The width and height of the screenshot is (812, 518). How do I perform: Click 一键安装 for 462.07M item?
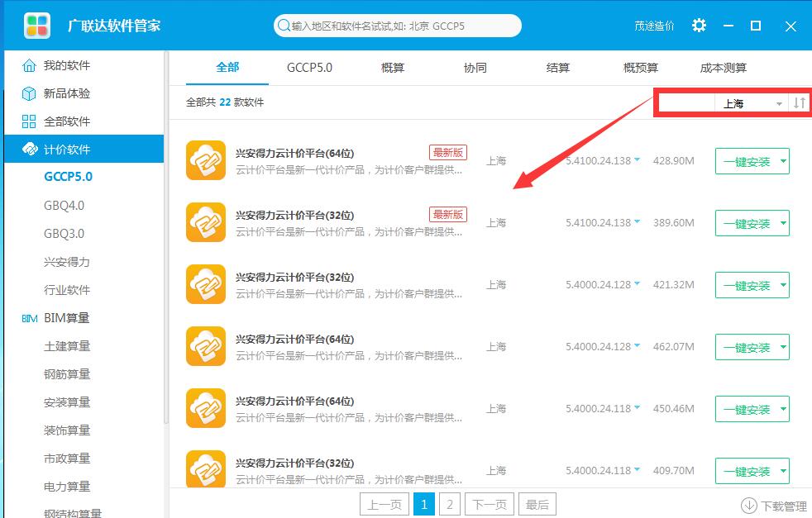(x=746, y=347)
